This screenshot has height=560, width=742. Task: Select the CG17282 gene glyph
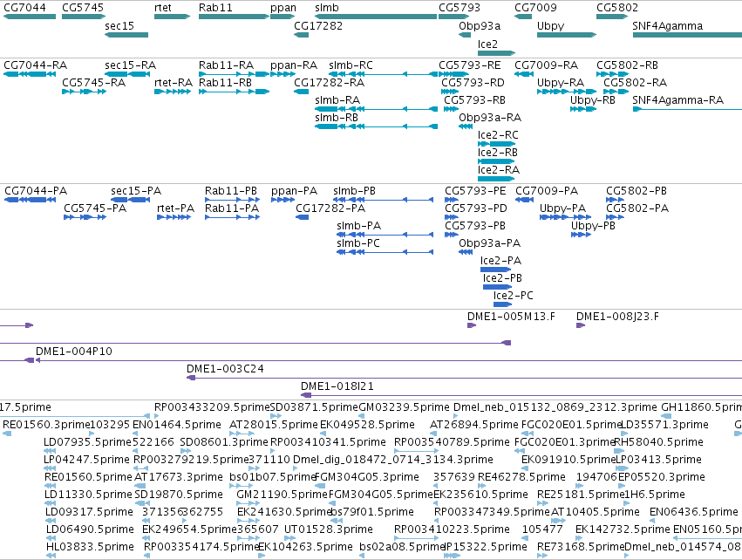(301, 35)
